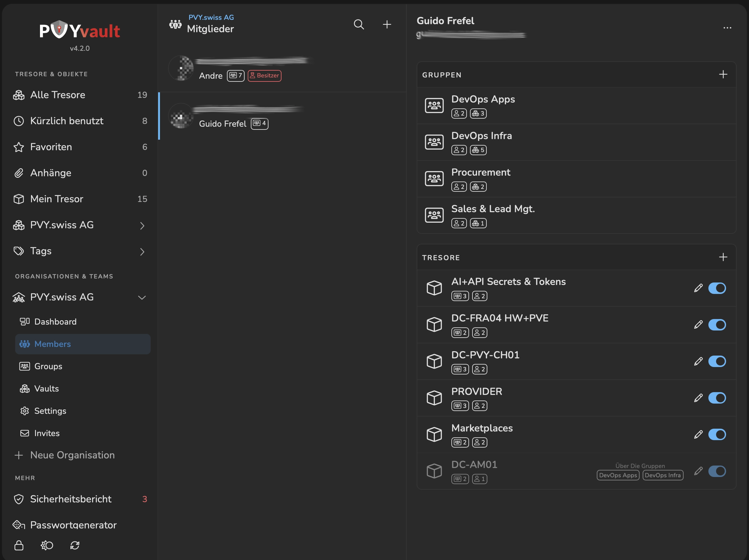This screenshot has width=749, height=560.
Task: Open the Vaults item under PVY.swiss AG organisation
Action: [x=47, y=388]
